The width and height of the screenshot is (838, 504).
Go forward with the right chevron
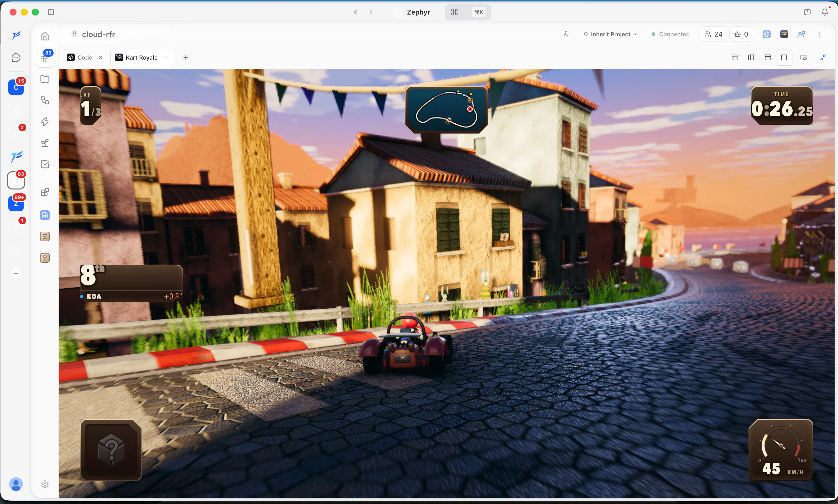(371, 12)
